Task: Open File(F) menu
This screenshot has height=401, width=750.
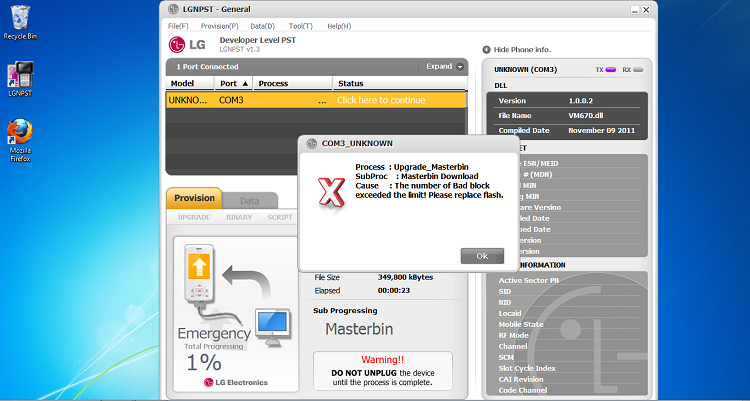Action: point(178,26)
